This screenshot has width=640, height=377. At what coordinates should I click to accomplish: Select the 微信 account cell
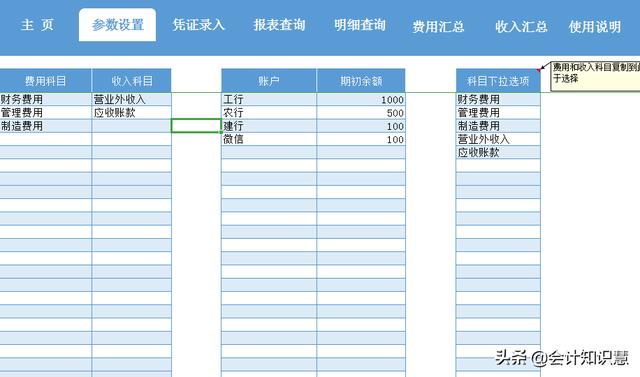[x=269, y=139]
